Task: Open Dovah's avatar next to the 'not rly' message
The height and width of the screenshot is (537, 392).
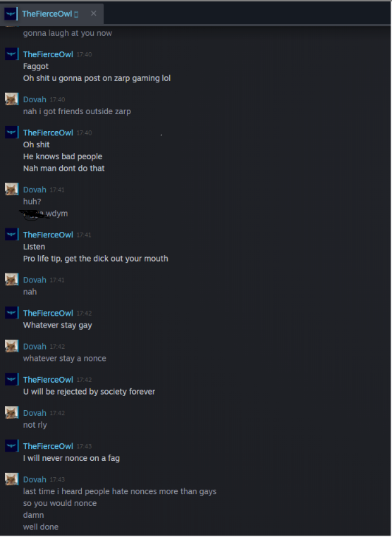Action: point(11,412)
